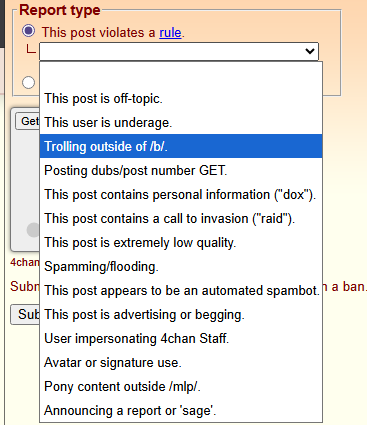Choose 'Pony content outside /mlp/.' option

coord(181,386)
